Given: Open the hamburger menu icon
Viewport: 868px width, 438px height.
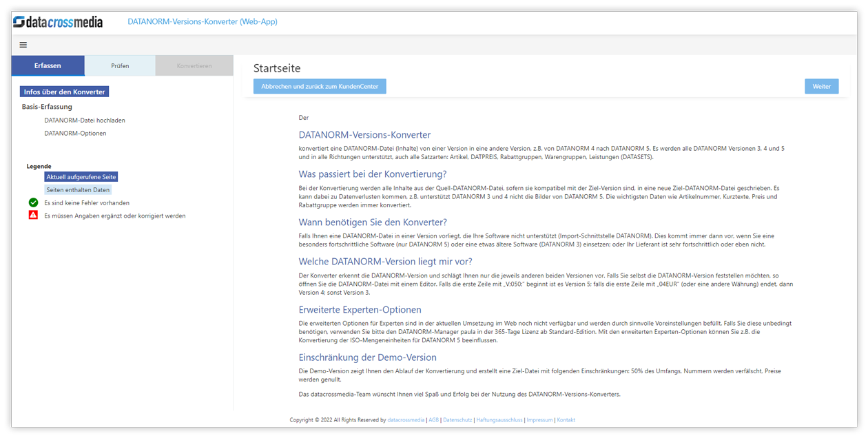Looking at the screenshot, I should click(23, 45).
